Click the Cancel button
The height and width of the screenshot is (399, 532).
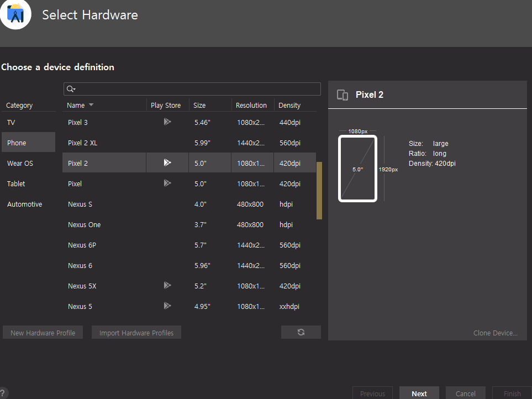point(466,393)
